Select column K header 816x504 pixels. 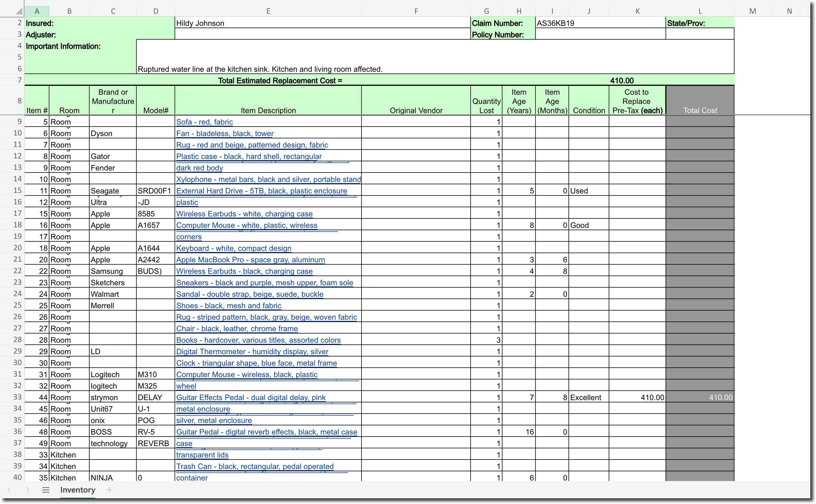tap(637, 11)
